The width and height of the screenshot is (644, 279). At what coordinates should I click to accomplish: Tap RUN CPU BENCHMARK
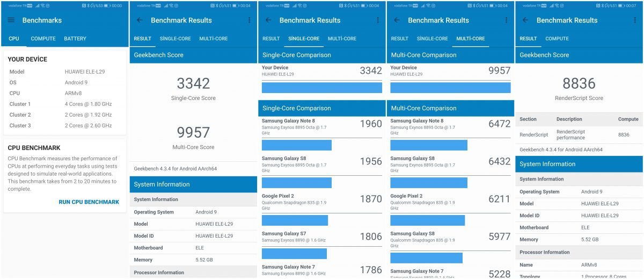(89, 202)
